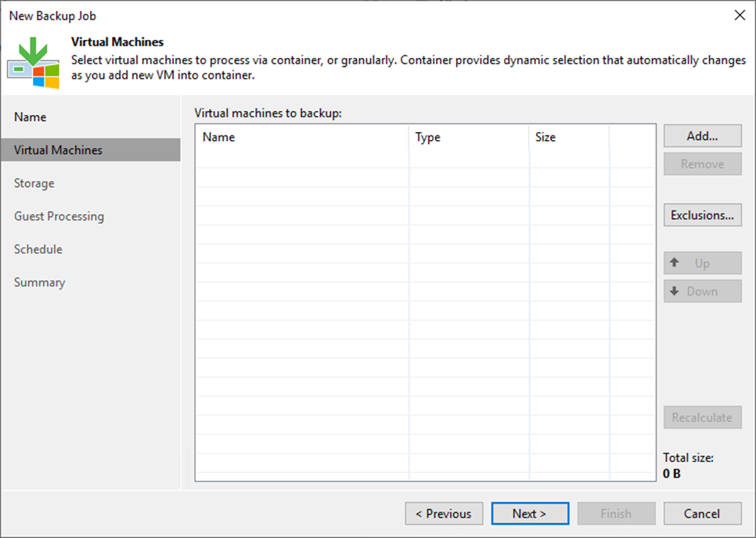Viewport: 756px width, 538px height.
Task: Click the Name column header
Action: click(x=219, y=137)
